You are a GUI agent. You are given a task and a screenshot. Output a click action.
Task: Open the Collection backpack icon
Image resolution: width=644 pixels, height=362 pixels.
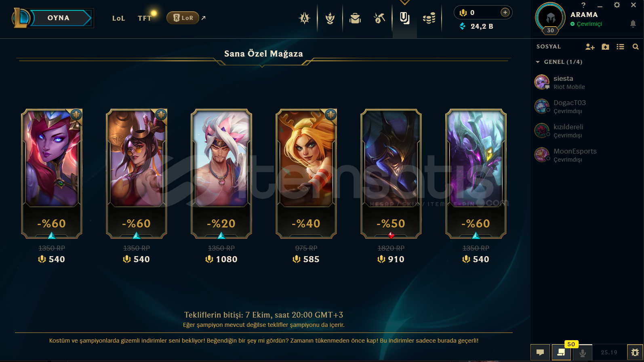click(x=355, y=18)
